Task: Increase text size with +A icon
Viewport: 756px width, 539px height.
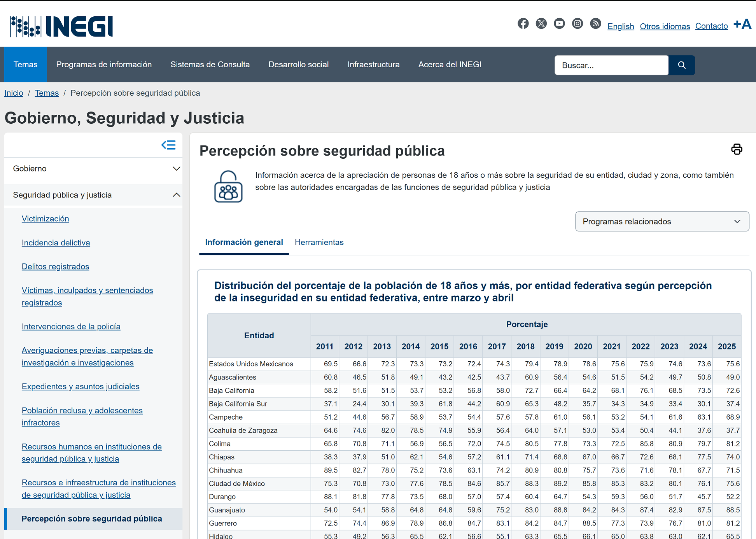Action: click(x=742, y=24)
